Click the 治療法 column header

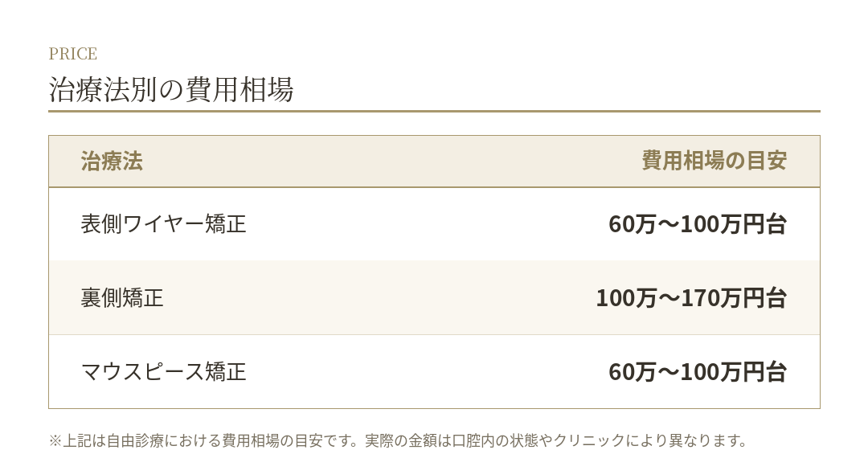[112, 161]
